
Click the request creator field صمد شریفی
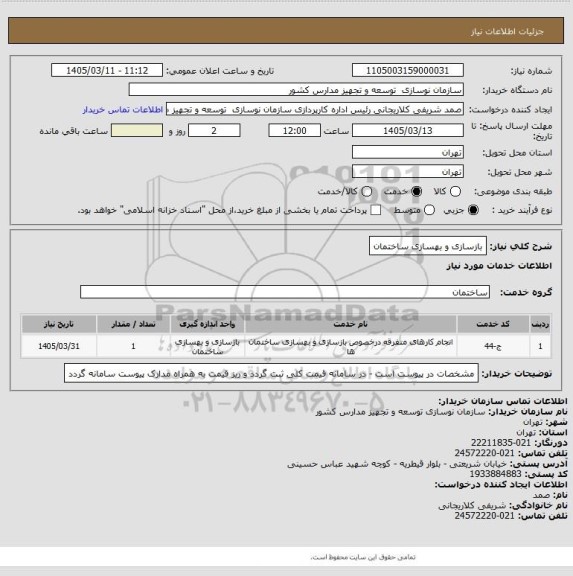coord(315,109)
